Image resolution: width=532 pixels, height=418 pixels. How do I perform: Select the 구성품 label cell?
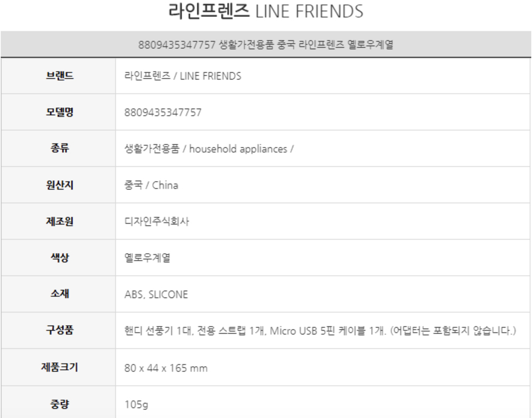[x=59, y=330]
